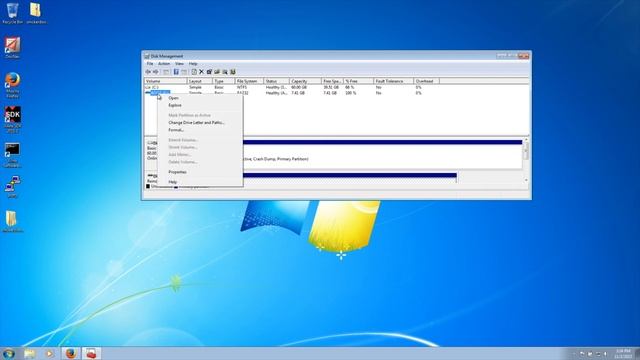Open the View menu

[179, 64]
